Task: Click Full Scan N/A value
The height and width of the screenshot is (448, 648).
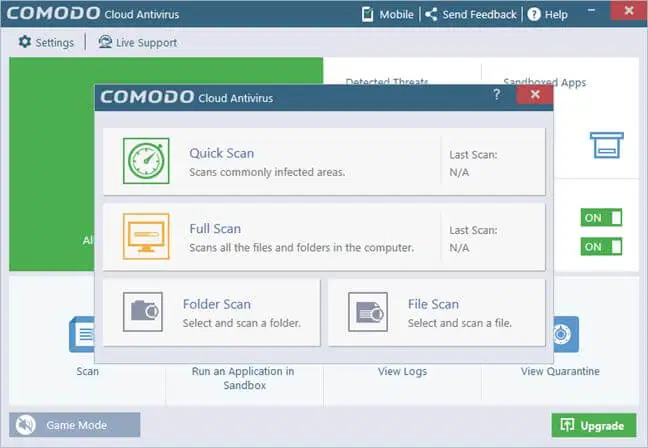Action: click(459, 248)
